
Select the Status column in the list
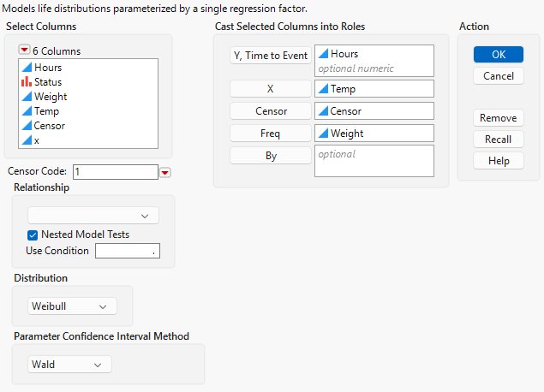[x=48, y=82]
